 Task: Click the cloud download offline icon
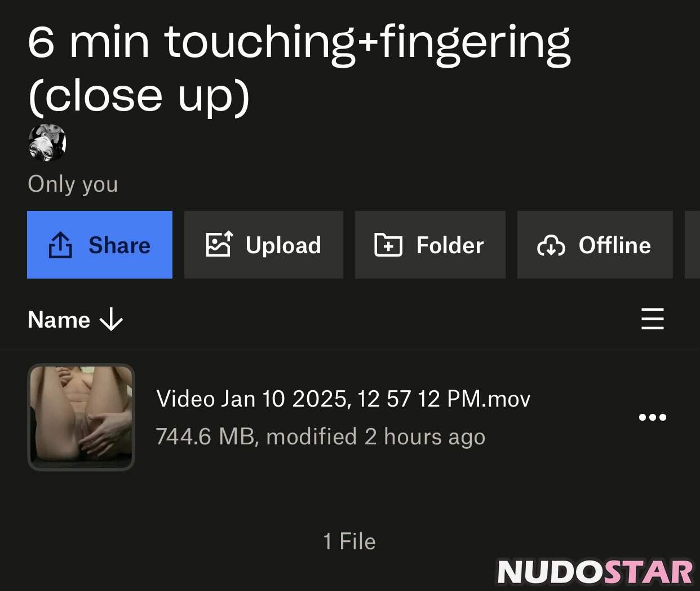(551, 246)
